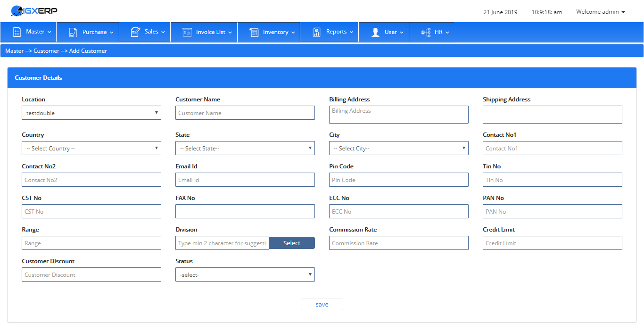The height and width of the screenshot is (332, 644).
Task: Click into the Shipping Address textarea
Action: click(x=553, y=115)
